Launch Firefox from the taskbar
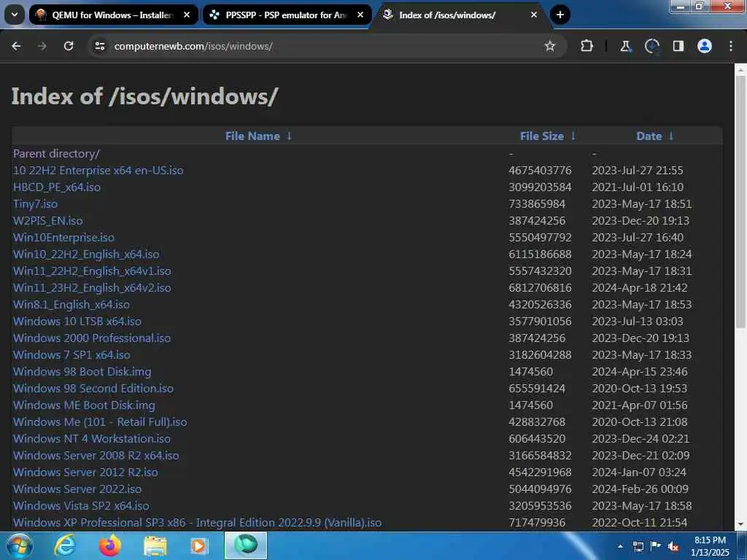This screenshot has width=747, height=560. click(x=109, y=545)
